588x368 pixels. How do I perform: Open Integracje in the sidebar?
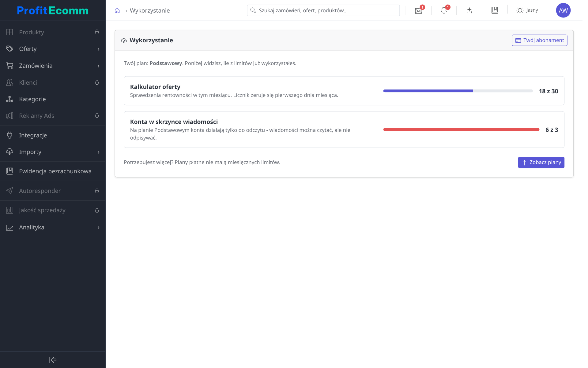pos(53,135)
